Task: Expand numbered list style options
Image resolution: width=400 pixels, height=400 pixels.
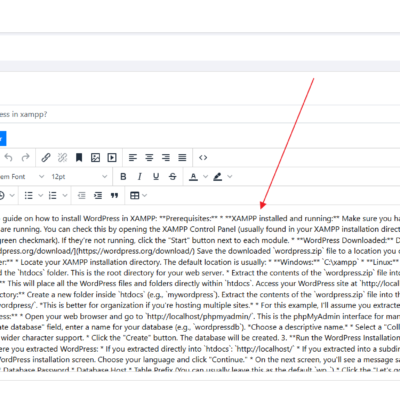Action: (65, 195)
